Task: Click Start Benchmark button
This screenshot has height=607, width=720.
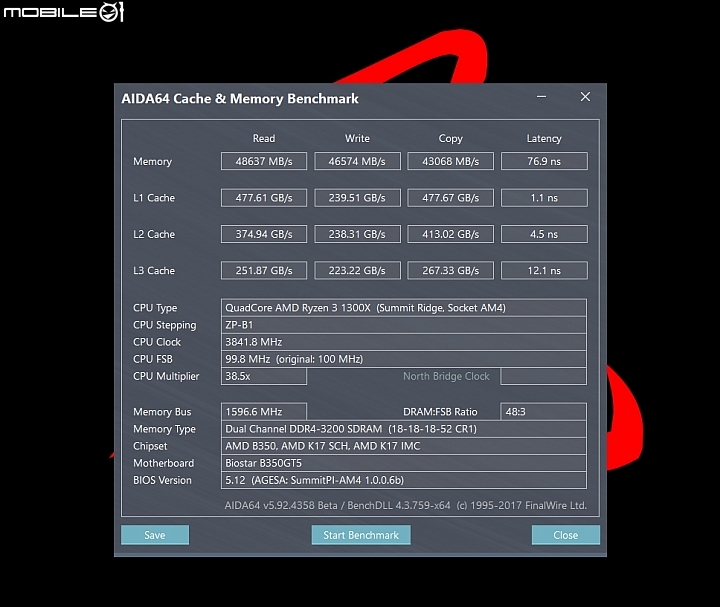Action: [x=361, y=535]
